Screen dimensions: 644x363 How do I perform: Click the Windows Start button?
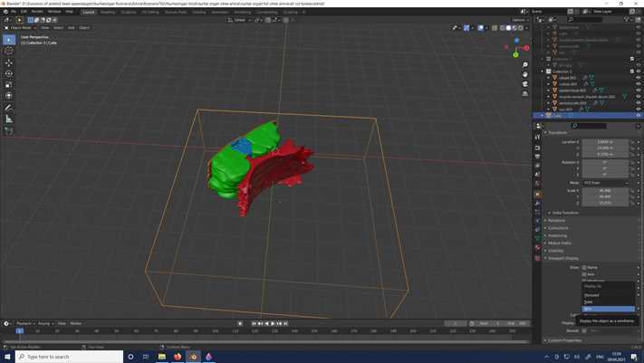point(7,357)
